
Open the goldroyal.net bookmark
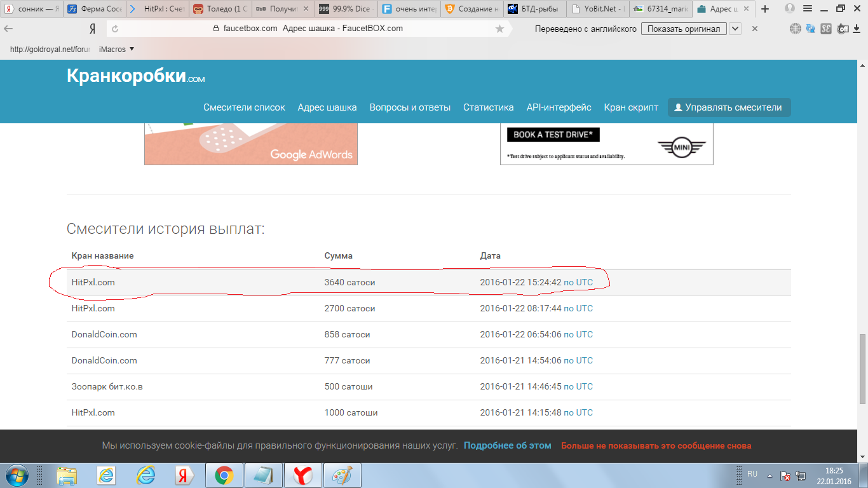[50, 49]
